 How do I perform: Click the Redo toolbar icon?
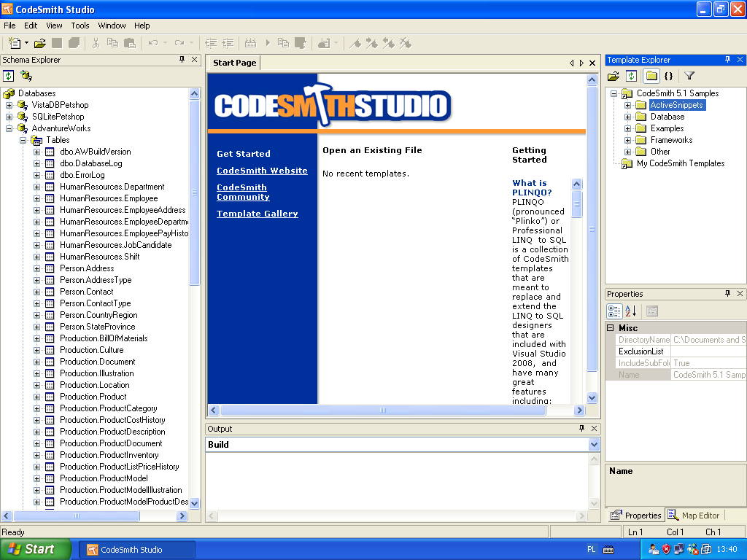(x=179, y=43)
